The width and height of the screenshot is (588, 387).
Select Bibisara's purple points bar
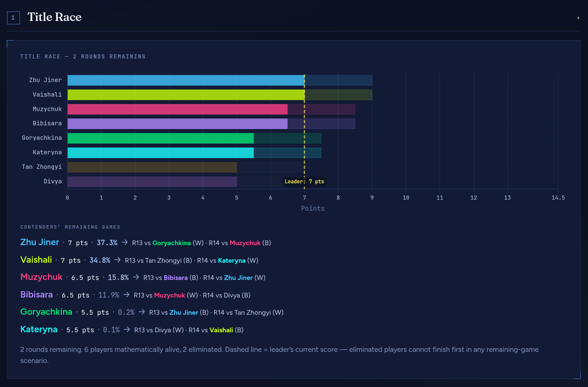tap(177, 124)
